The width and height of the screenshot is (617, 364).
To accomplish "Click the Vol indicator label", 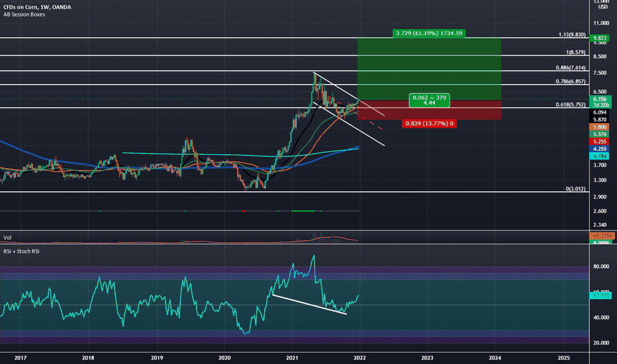I will (7, 238).
